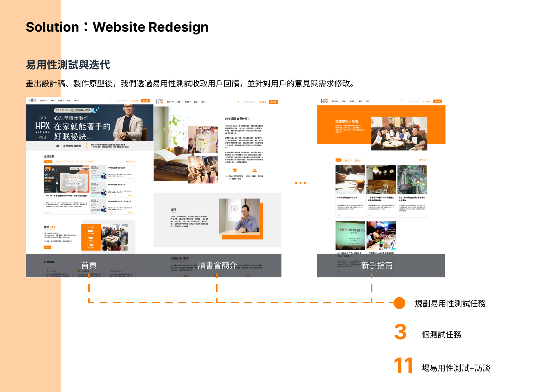The width and height of the screenshot is (555, 392).
Task: Open 讀書會 dropdown in 讀書會簡介 mockup
Action: [188, 102]
